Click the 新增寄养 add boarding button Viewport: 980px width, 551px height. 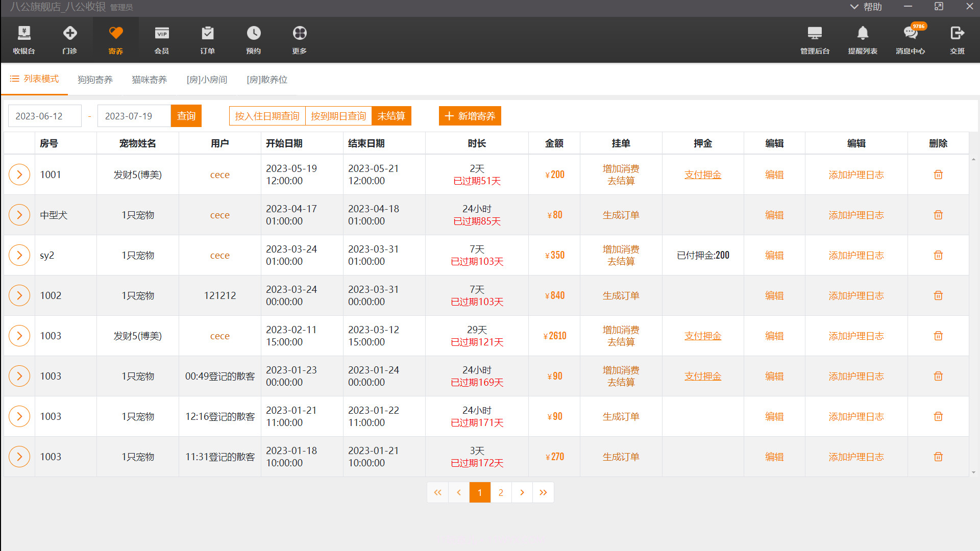pos(470,116)
